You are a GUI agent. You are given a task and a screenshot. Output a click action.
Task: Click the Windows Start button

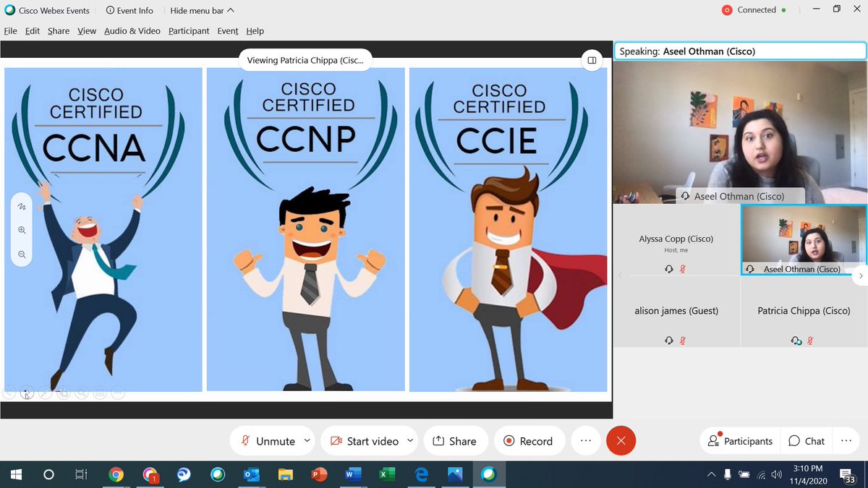15,475
